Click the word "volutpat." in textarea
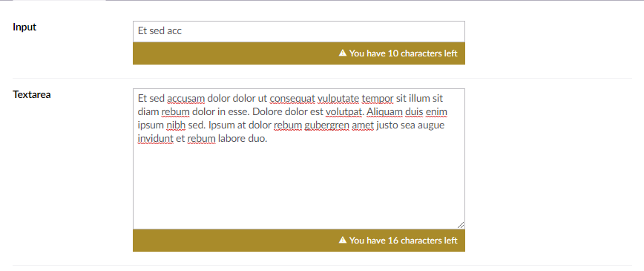The height and width of the screenshot is (271, 644). (x=344, y=112)
